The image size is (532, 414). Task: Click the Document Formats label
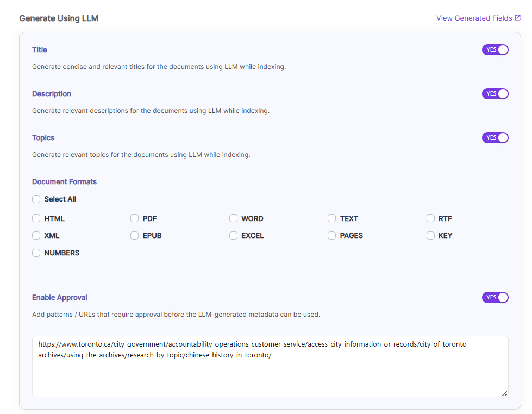click(65, 182)
